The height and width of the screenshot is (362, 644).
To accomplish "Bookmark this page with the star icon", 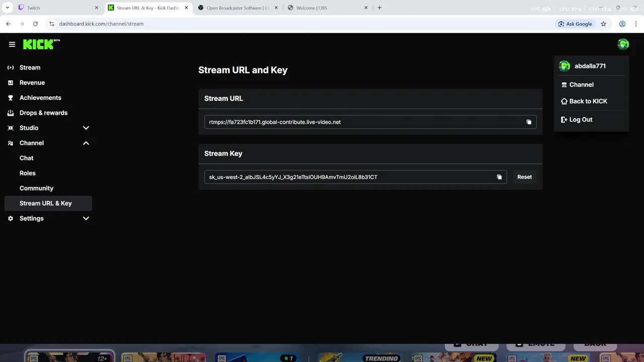I will 603,24.
